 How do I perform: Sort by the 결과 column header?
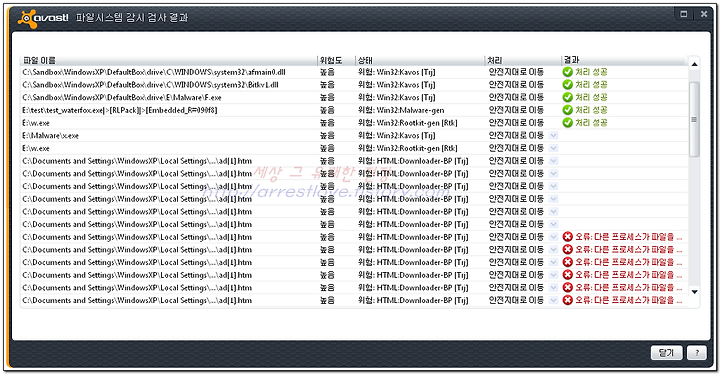(x=624, y=60)
